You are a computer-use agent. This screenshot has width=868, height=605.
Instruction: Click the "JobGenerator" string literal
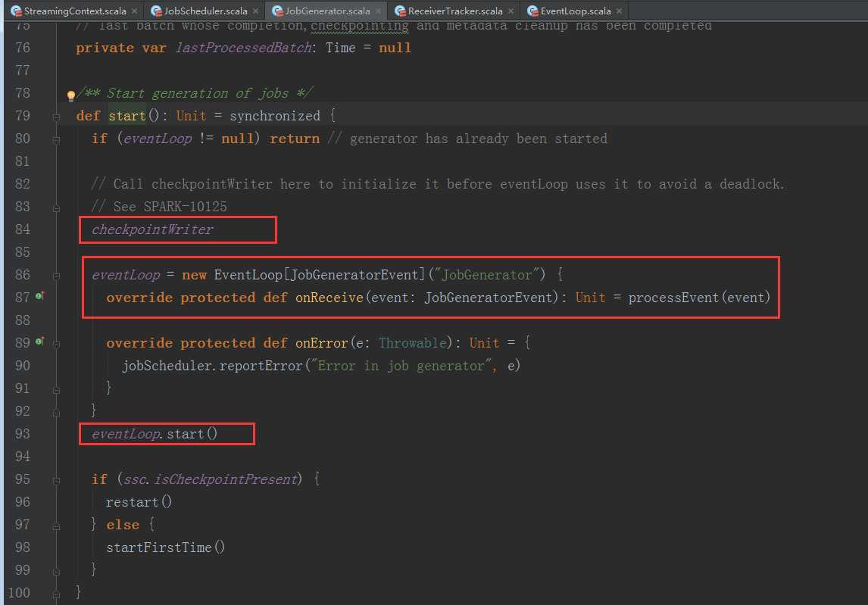point(486,275)
